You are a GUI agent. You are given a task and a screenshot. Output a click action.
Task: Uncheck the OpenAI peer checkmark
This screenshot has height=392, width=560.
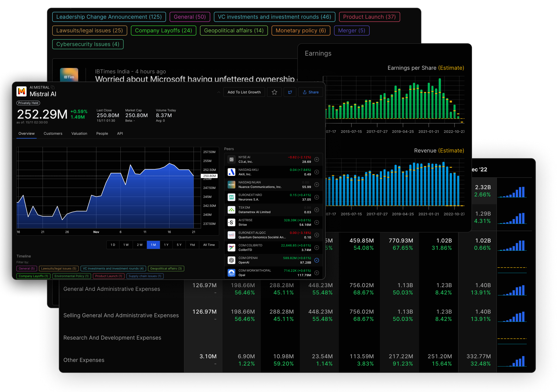pos(316,260)
